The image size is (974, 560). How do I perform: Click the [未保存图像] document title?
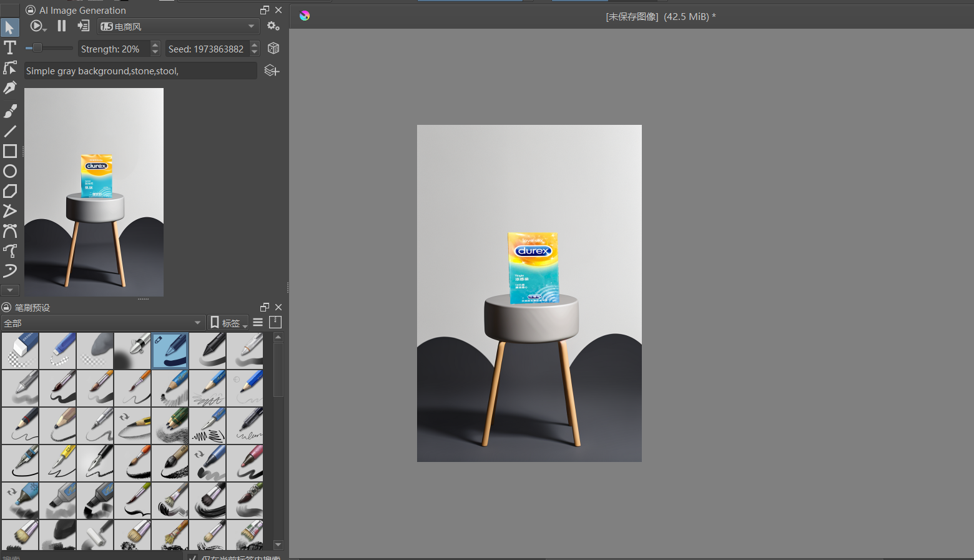(x=632, y=16)
